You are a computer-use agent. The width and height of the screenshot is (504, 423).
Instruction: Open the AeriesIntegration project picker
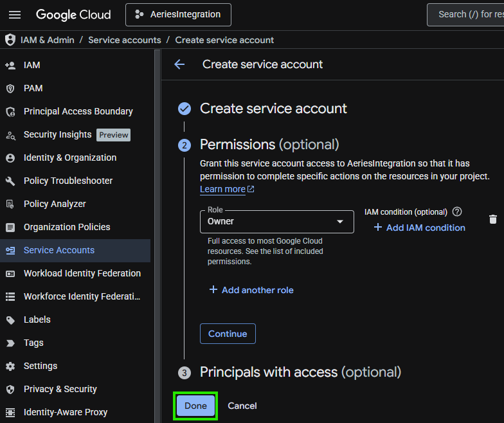coord(178,15)
